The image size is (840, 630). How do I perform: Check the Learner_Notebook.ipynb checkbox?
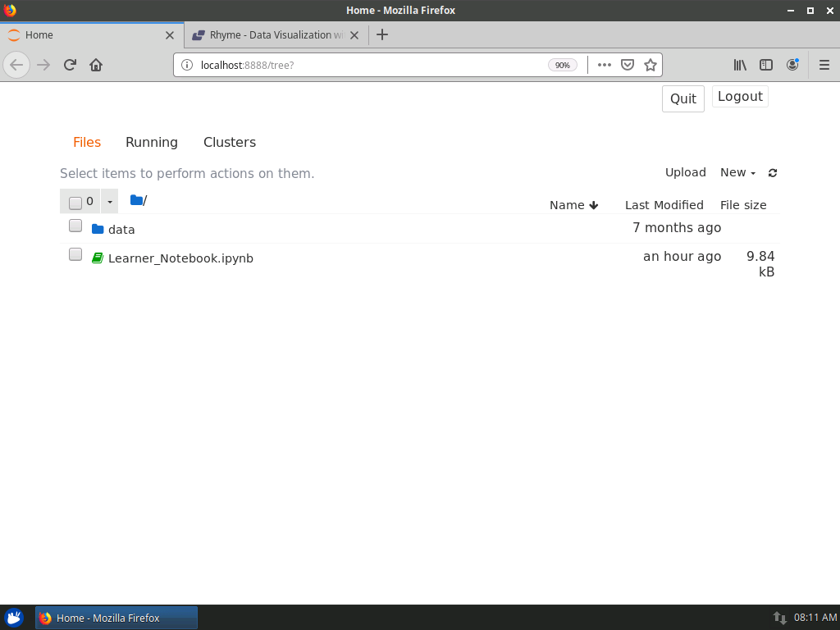(x=75, y=254)
